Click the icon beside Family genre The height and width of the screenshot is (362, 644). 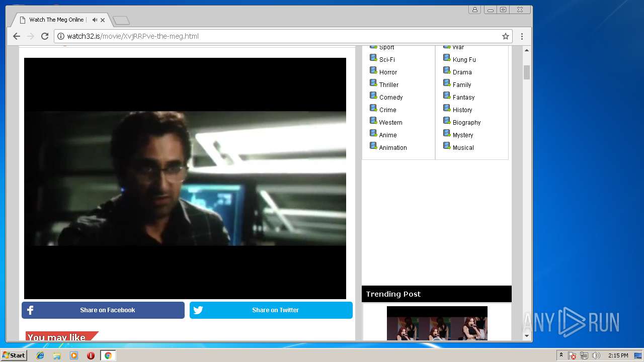447,83
